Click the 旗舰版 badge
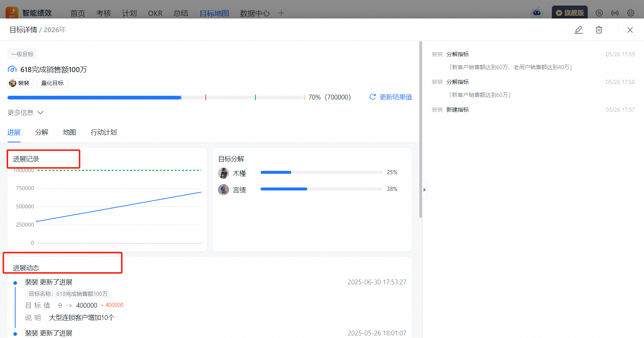Image resolution: width=644 pixels, height=338 pixels. [x=570, y=13]
